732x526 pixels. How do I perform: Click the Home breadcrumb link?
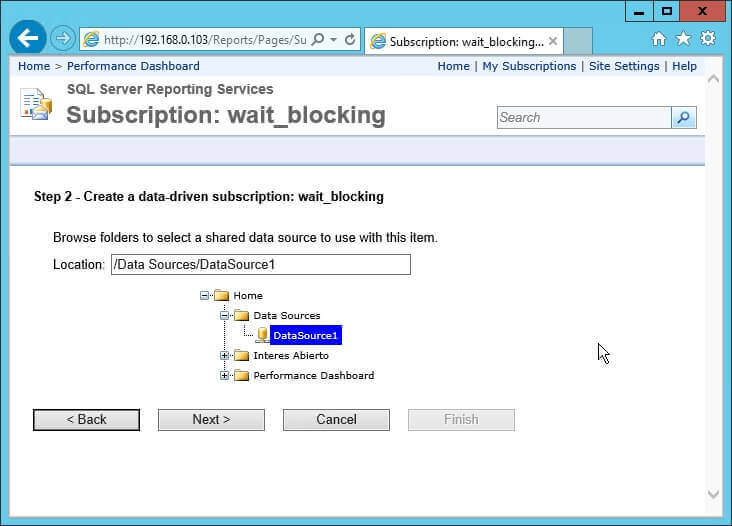point(34,66)
